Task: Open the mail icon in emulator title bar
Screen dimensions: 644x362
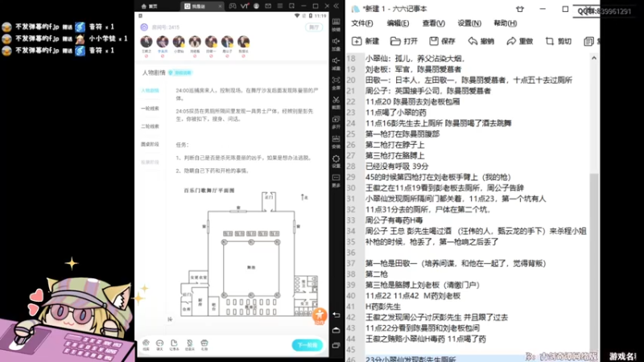Action: (268, 6)
